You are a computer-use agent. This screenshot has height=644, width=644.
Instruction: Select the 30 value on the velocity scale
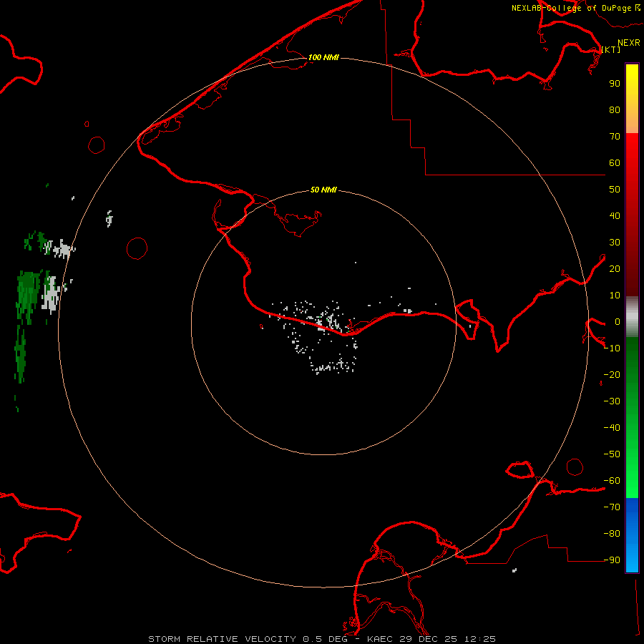tap(615, 243)
